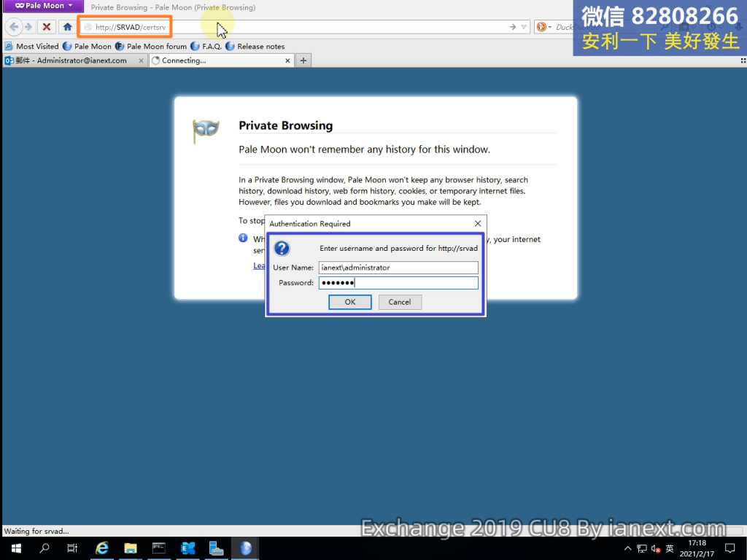
Task: Expand the address bar history dropdown
Action: pos(524,27)
